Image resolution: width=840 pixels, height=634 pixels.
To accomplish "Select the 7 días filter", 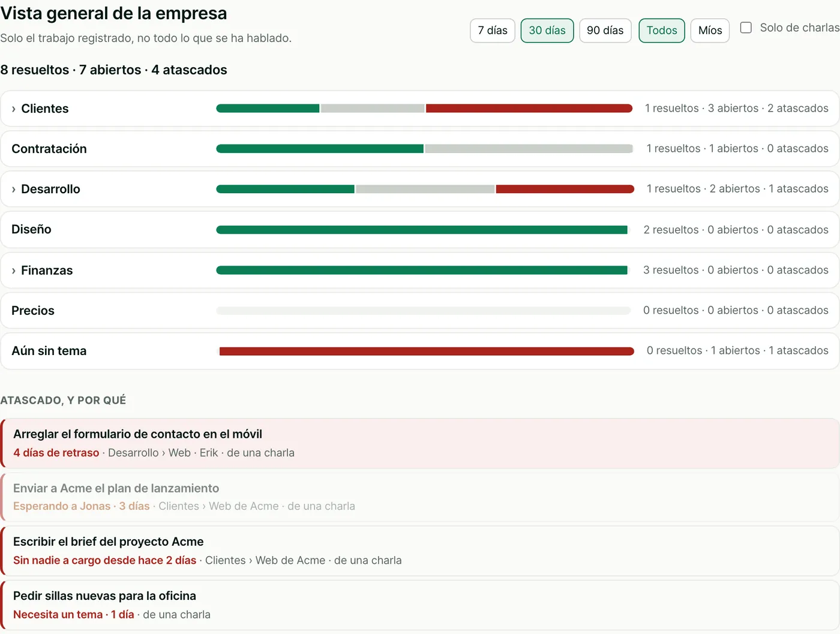I will click(493, 31).
